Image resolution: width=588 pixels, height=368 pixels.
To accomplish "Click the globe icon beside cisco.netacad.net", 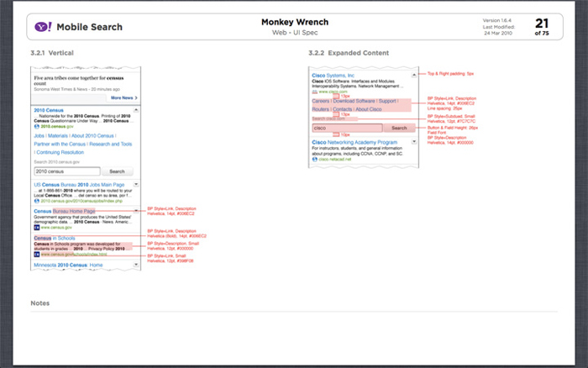I will 315,159.
